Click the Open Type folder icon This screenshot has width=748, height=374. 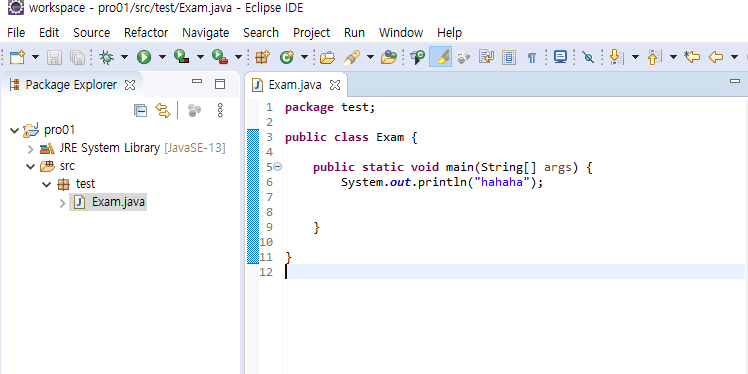(327, 58)
